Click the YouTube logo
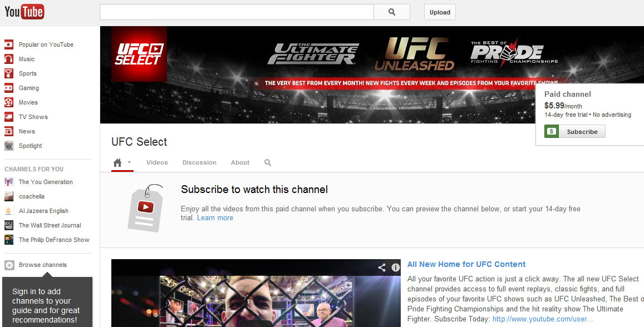Image resolution: width=644 pixels, height=327 pixels. click(24, 12)
